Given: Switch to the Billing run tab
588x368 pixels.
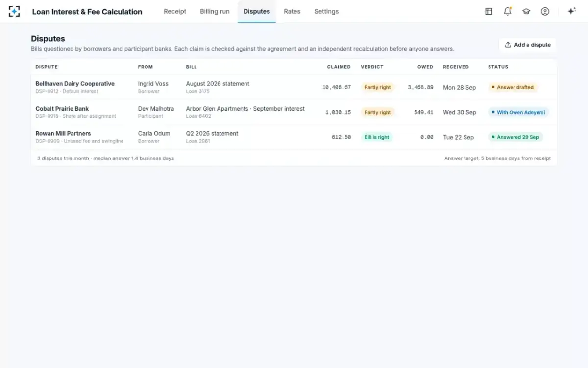Looking at the screenshot, I should tap(215, 11).
